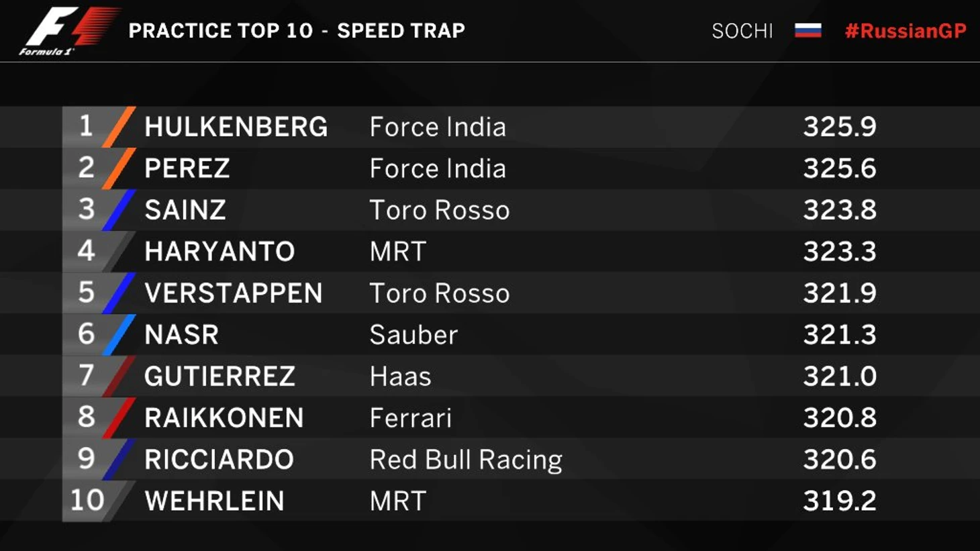Select driver name RICCIARDO

tap(219, 460)
